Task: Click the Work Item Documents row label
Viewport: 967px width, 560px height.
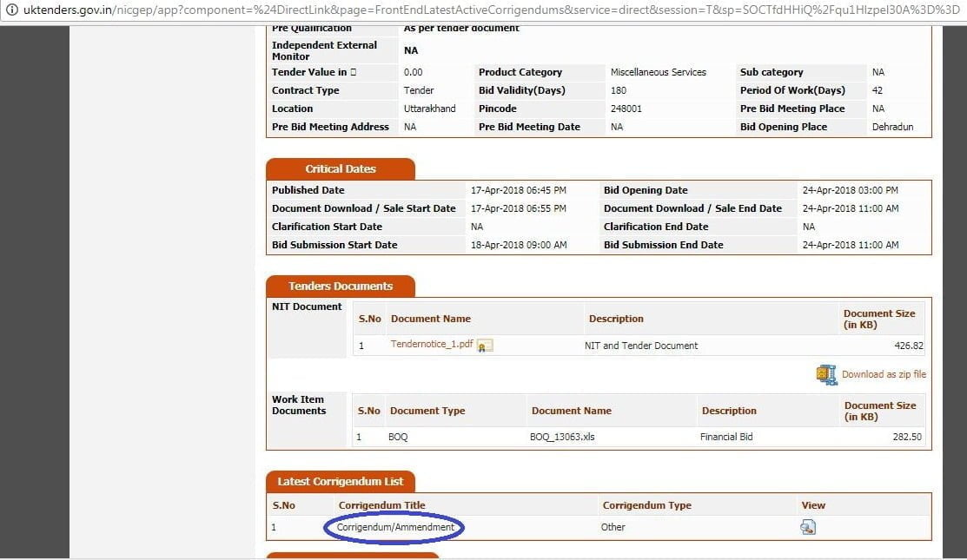Action: [301, 405]
